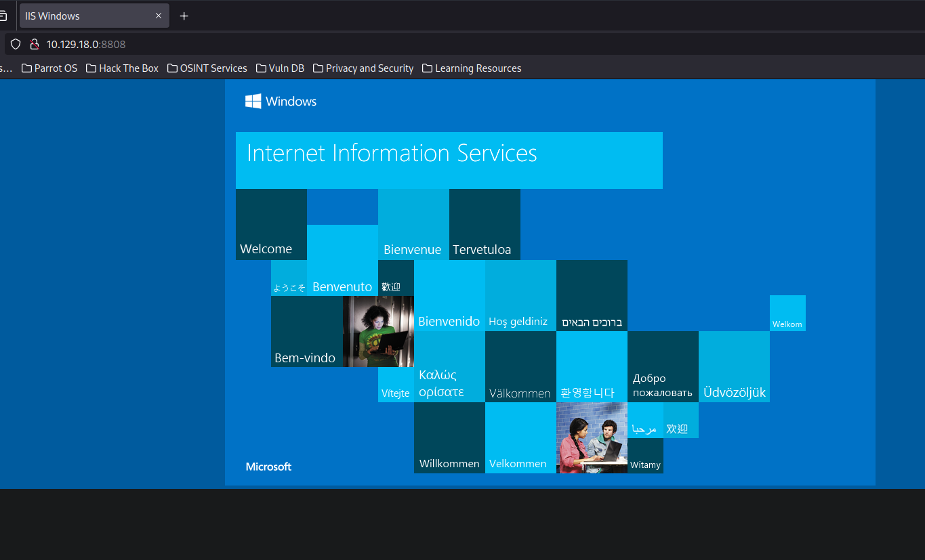Click the Vítejte tile
This screenshot has width=925, height=560.
point(396,385)
